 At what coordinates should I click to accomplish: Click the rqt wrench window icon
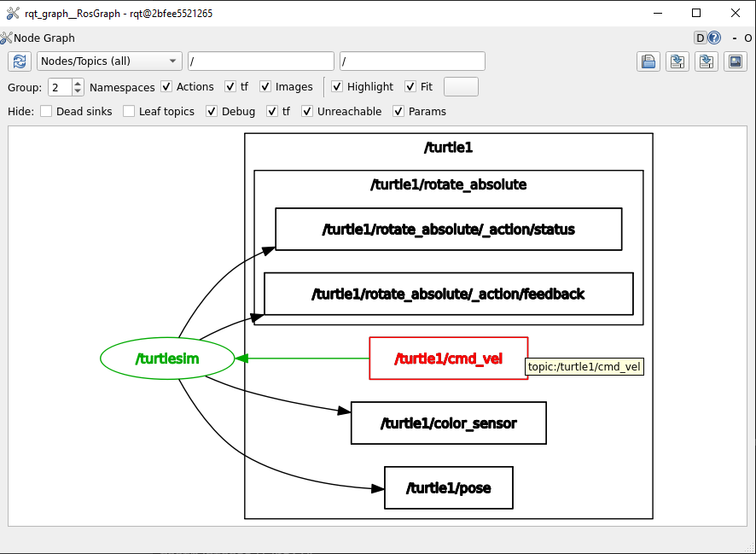click(x=13, y=13)
